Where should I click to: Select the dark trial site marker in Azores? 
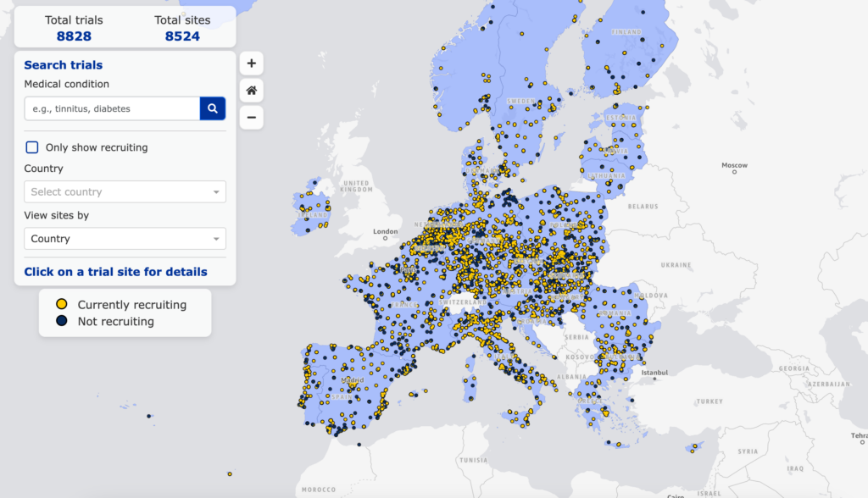click(149, 416)
